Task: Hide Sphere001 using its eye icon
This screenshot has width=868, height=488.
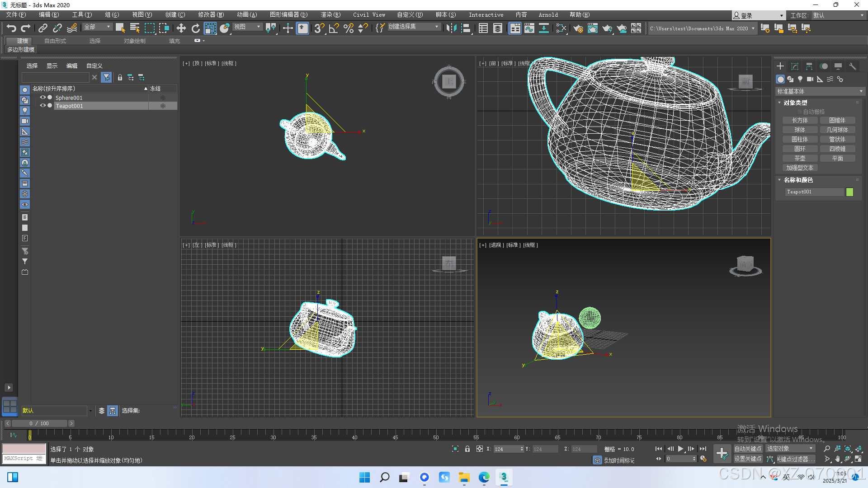Action: (x=42, y=98)
